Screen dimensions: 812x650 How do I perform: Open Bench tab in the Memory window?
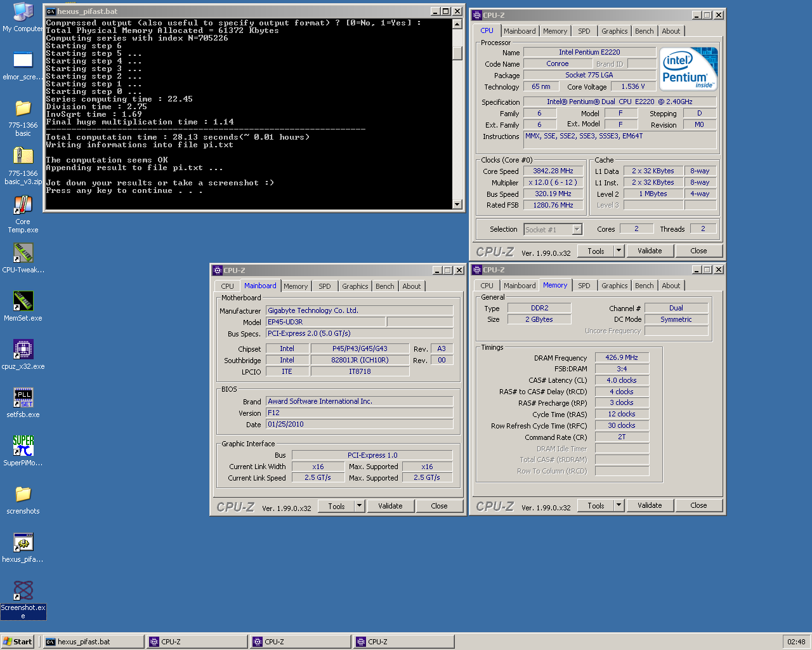point(645,286)
